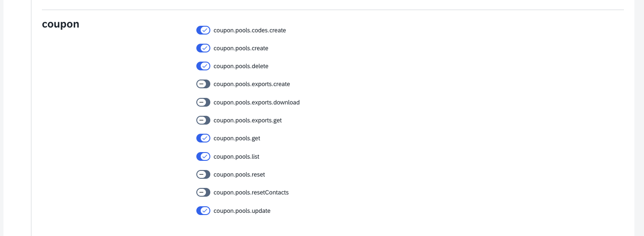This screenshot has height=236, width=644.
Task: Select the coupon.pools.exports.download label
Action: click(x=257, y=102)
